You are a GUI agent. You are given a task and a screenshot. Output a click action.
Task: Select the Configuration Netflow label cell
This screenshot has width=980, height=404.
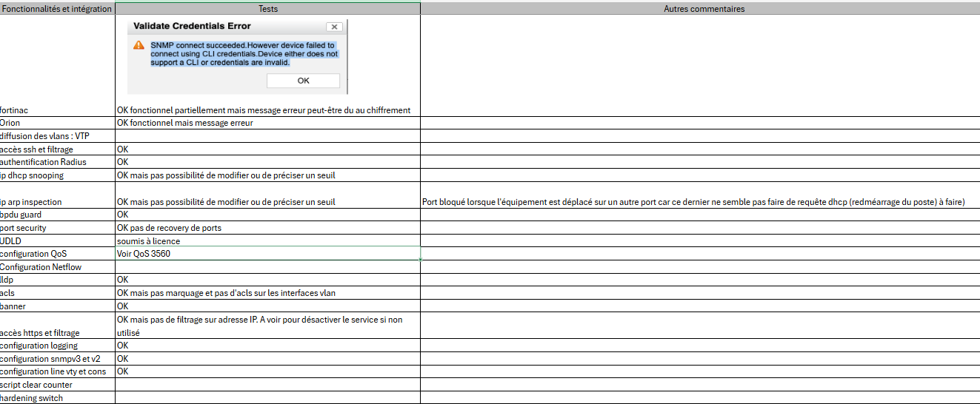57,267
